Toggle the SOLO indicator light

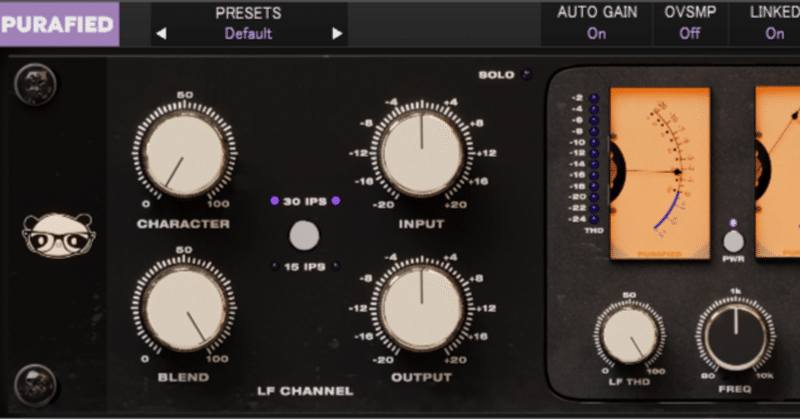pos(526,75)
